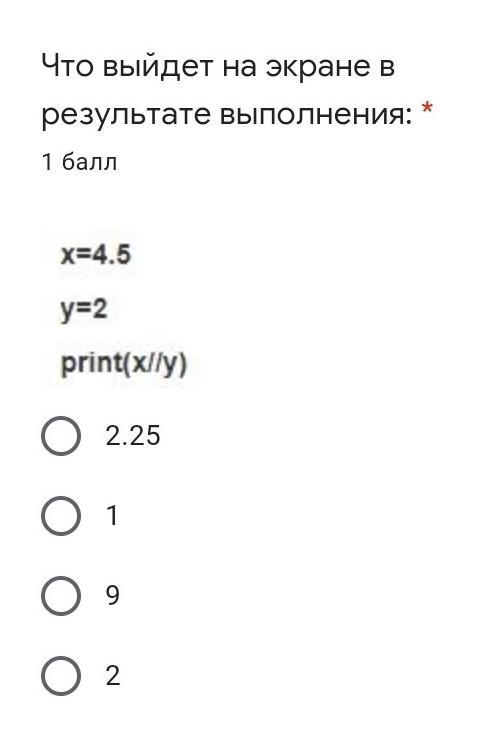Click the word 'Что' starting the question
Screen dimensions: 486x739
coord(68,66)
